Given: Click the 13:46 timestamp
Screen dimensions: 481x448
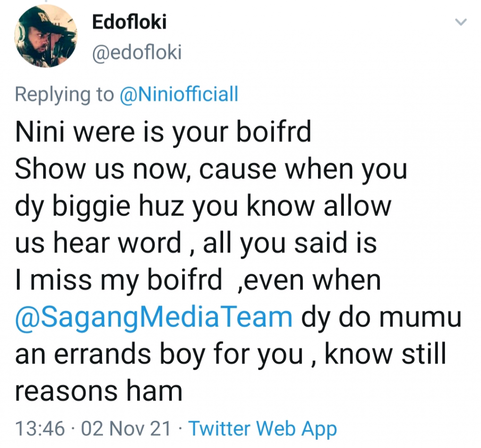Looking at the screenshot, I should (x=39, y=429).
